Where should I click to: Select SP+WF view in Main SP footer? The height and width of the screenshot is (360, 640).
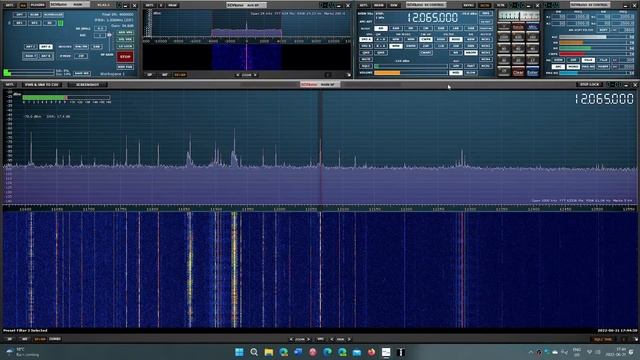40,339
